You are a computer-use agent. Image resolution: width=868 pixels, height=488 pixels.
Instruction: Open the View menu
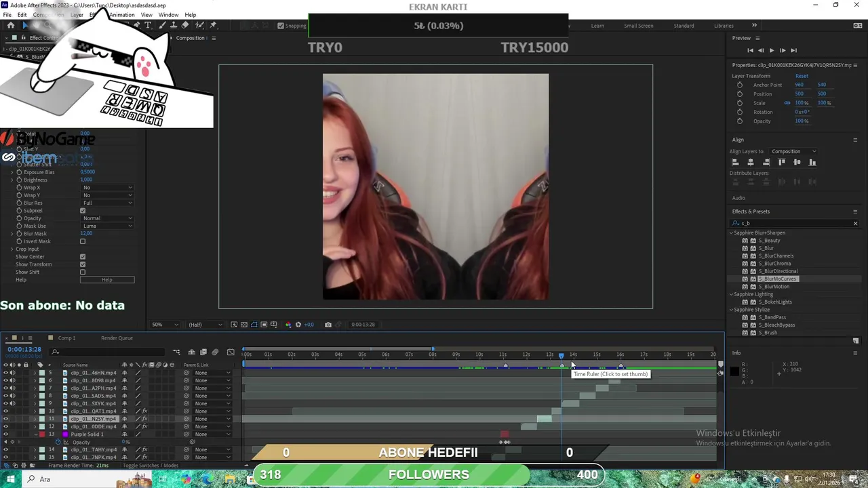pyautogui.click(x=146, y=15)
